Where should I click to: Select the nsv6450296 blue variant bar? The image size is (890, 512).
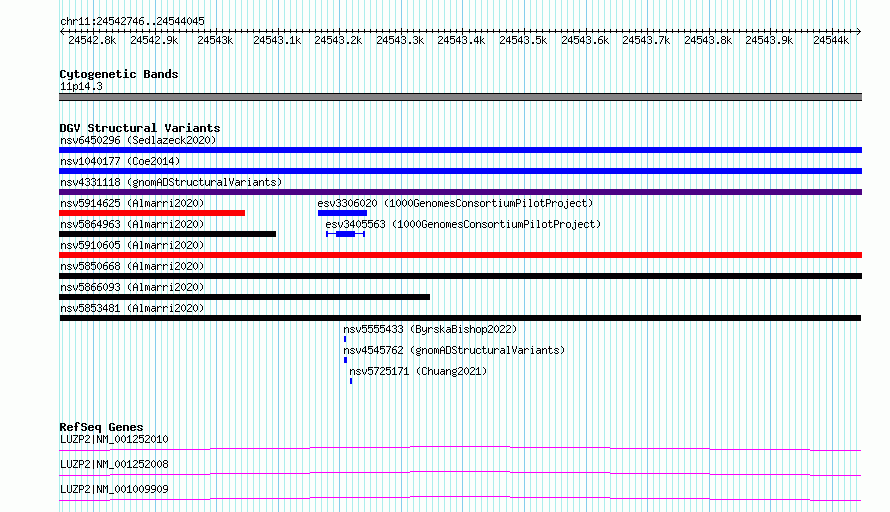[x=460, y=150]
